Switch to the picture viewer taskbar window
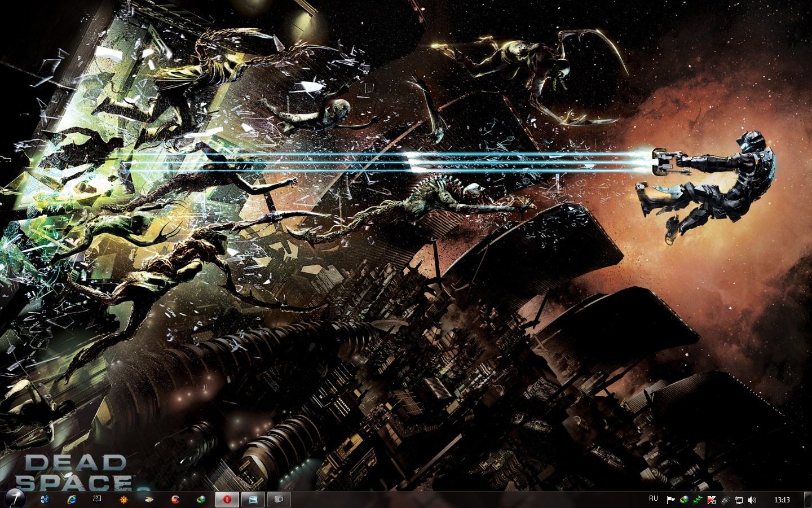 pos(253,500)
